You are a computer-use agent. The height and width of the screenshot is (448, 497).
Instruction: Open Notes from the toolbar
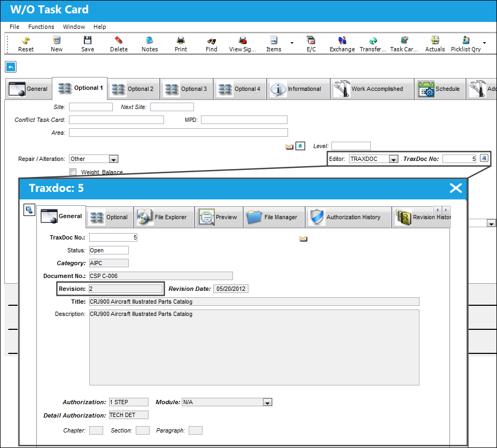[x=150, y=44]
